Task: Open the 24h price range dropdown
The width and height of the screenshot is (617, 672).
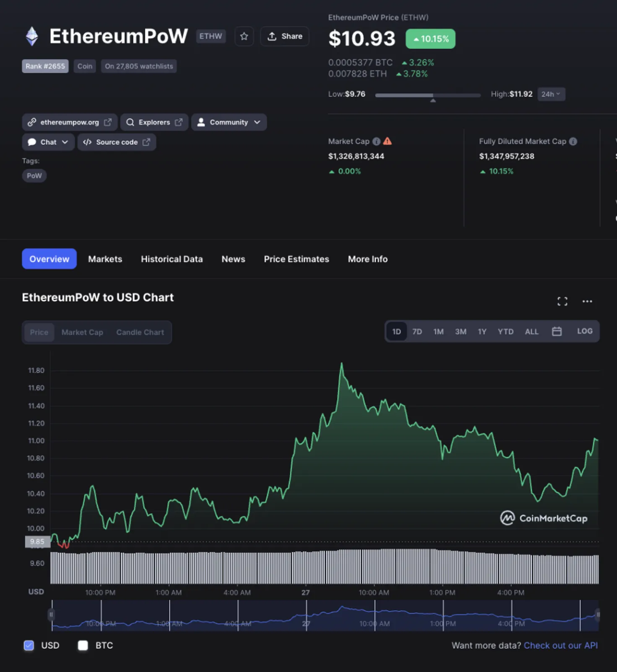Action: (551, 94)
